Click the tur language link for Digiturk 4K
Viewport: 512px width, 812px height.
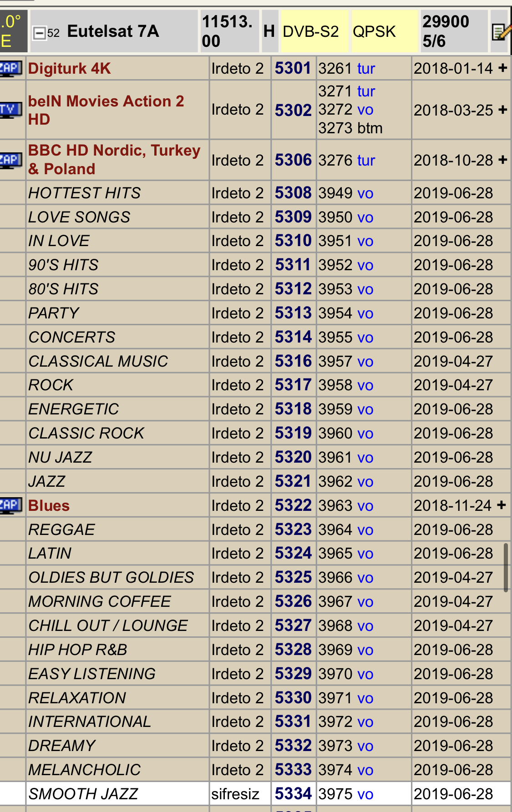(x=366, y=69)
